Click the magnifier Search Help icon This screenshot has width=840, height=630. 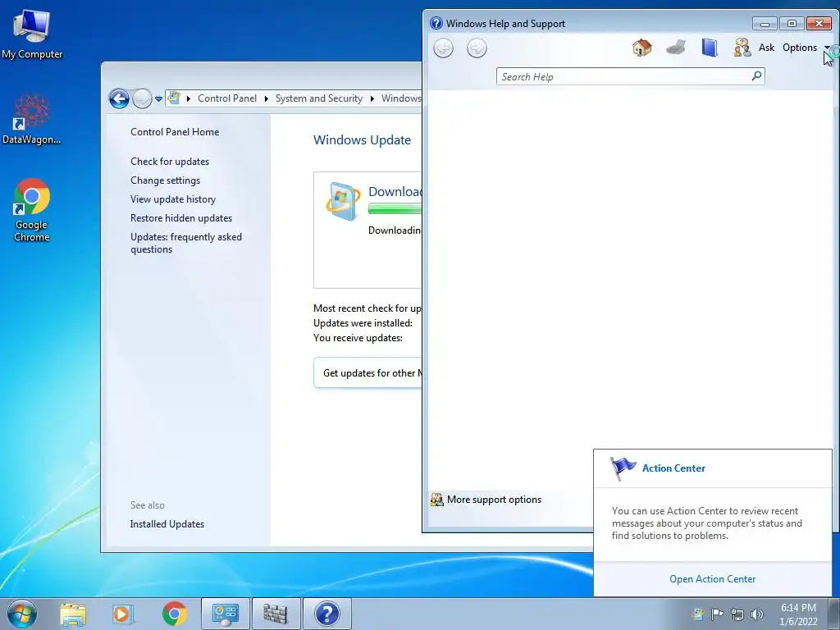pos(756,76)
